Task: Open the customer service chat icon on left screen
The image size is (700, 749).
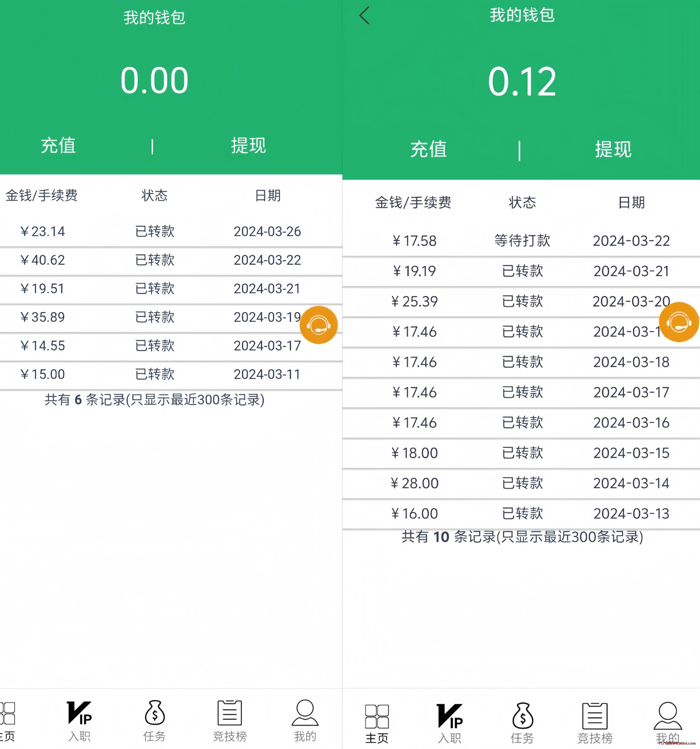Action: point(319,325)
